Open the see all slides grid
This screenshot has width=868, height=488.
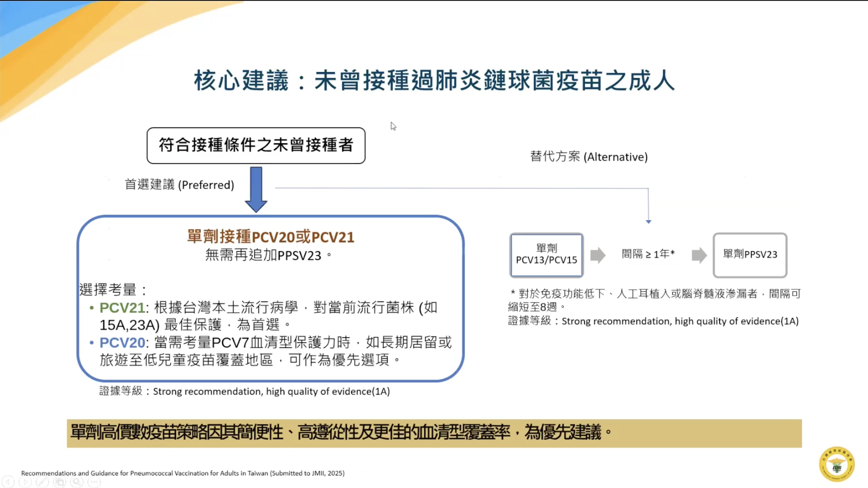pos(60,482)
